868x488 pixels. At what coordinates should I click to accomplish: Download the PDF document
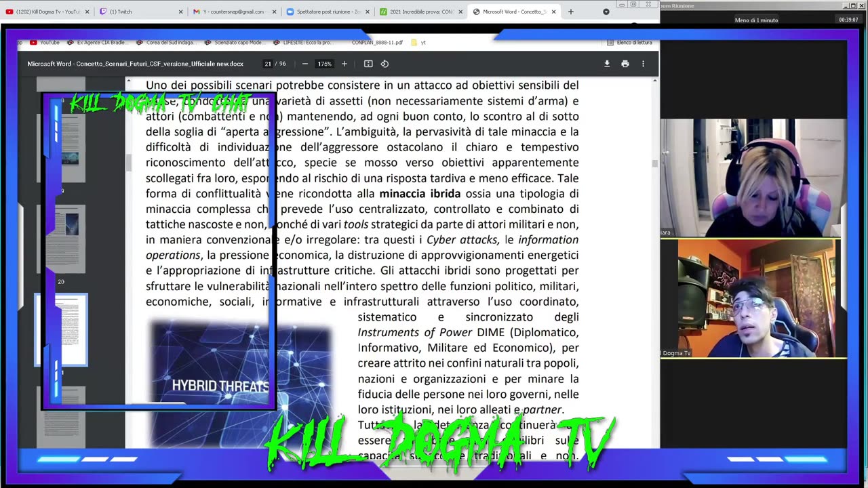pos(607,64)
